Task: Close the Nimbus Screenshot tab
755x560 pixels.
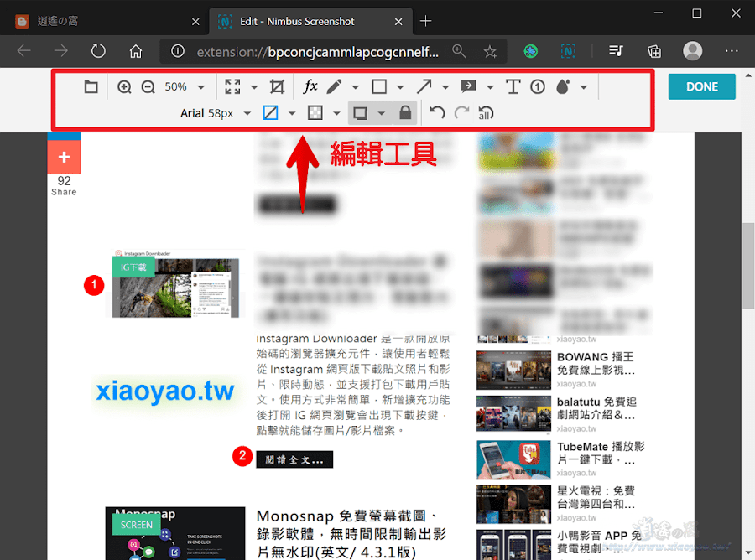Action: point(398,22)
